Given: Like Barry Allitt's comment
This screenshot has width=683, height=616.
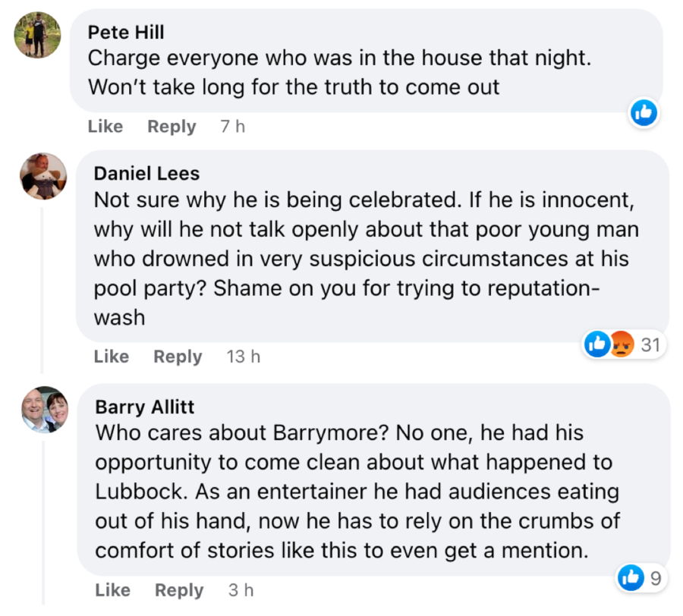Looking at the screenshot, I should [x=113, y=589].
